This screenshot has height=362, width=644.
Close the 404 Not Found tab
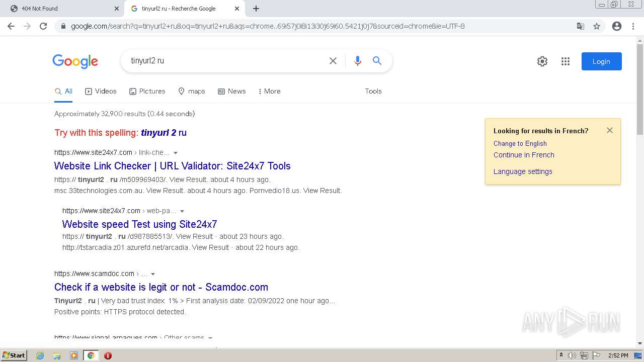(x=117, y=9)
